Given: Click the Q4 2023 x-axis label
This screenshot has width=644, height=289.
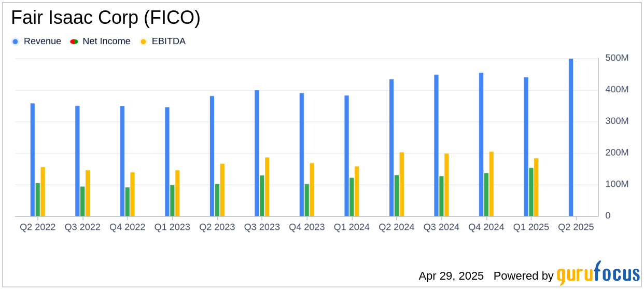Looking at the screenshot, I should (307, 227).
